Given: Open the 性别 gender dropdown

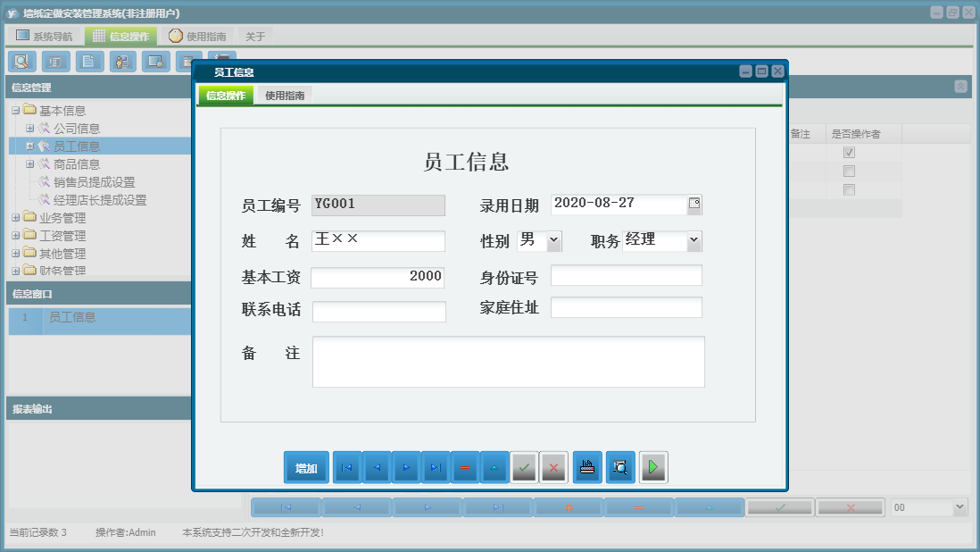Looking at the screenshot, I should pyautogui.click(x=553, y=241).
